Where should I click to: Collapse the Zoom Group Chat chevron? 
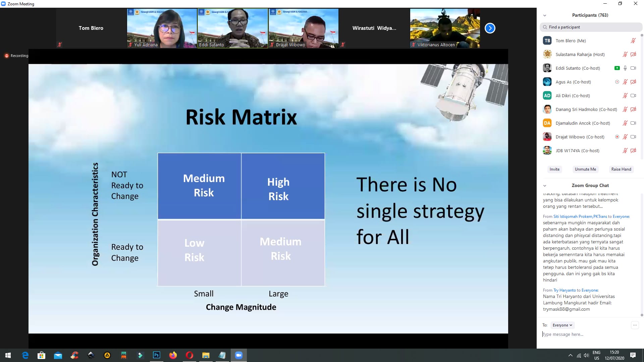544,186
